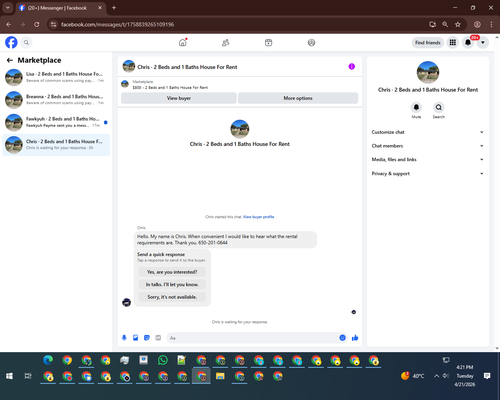500x400 pixels.
Task: Expand the Privacy & support section
Action: tap(428, 174)
